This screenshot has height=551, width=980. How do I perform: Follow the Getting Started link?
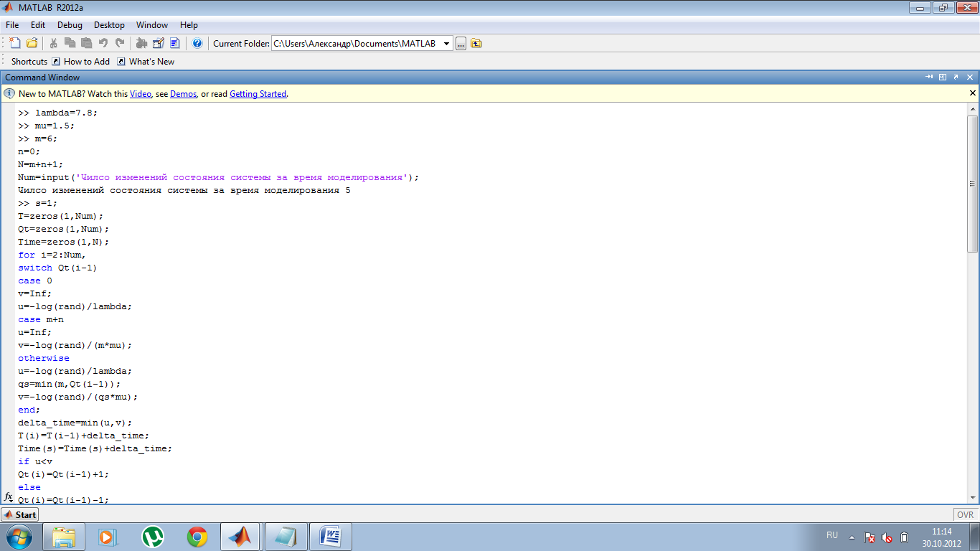pos(258,94)
